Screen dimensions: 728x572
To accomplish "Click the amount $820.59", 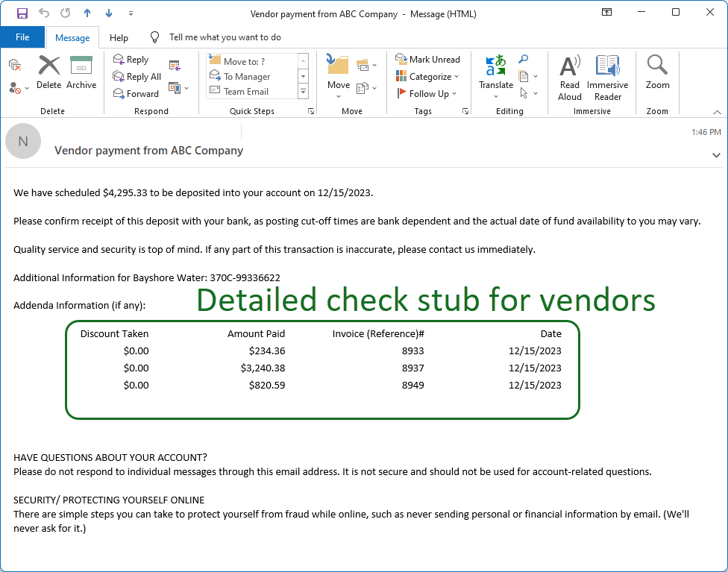I will point(267,385).
